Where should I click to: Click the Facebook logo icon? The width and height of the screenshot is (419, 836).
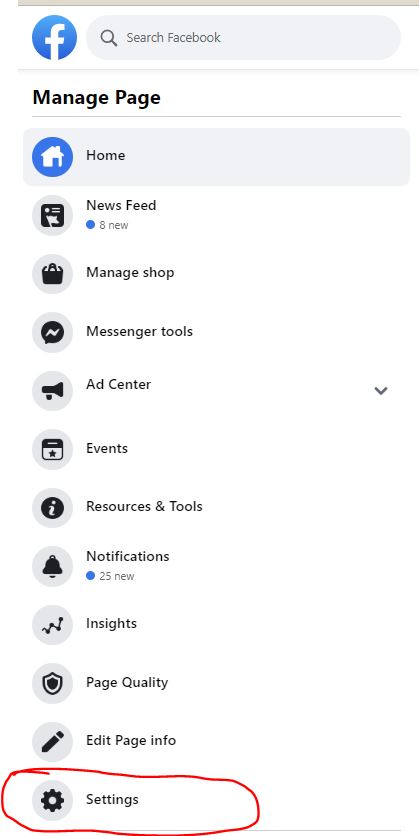[54, 37]
